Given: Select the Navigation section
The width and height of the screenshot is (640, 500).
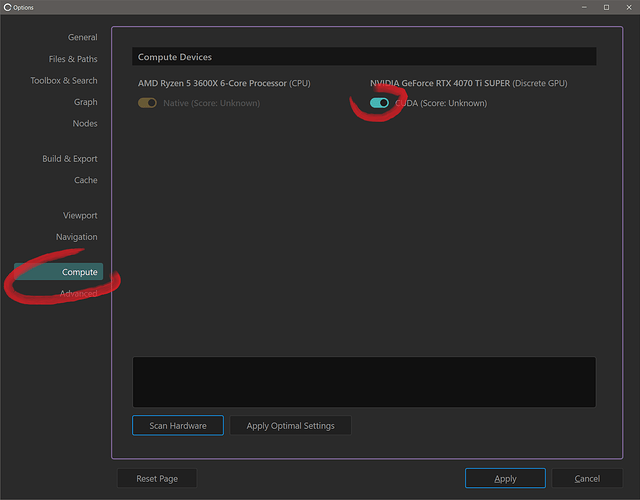Looking at the screenshot, I should pyautogui.click(x=77, y=237).
